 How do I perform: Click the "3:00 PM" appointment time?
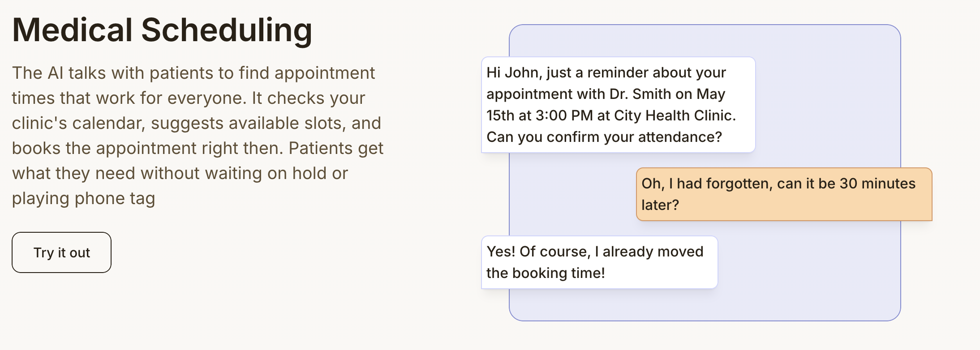(x=564, y=115)
